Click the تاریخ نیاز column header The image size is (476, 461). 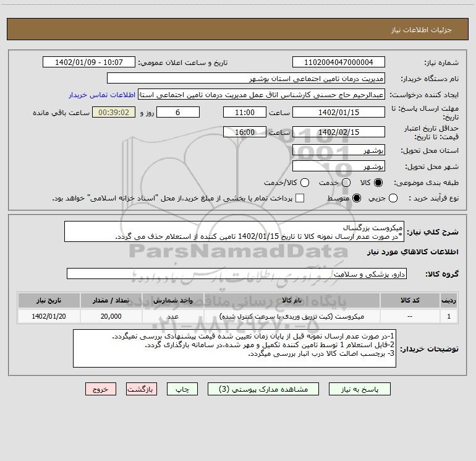click(49, 300)
